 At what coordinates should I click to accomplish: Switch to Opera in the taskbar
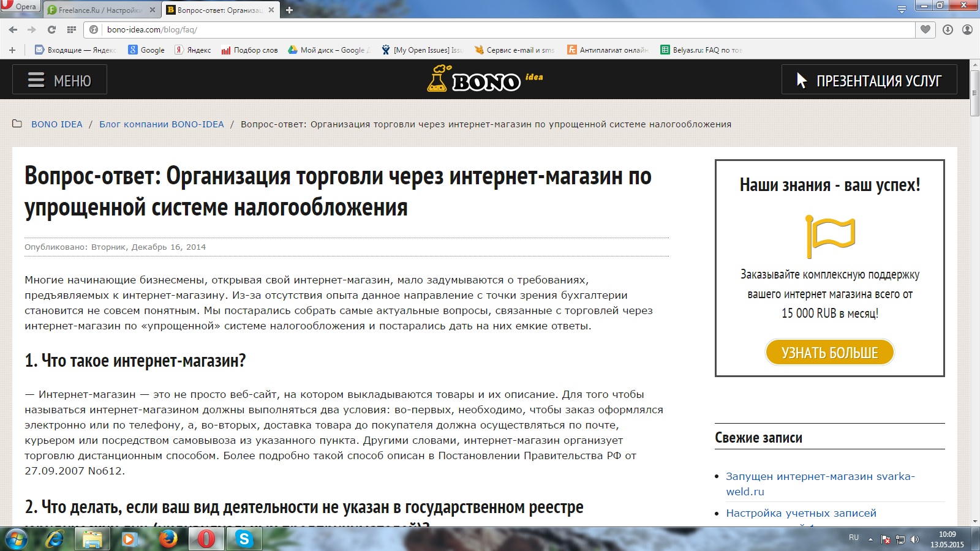(x=206, y=539)
